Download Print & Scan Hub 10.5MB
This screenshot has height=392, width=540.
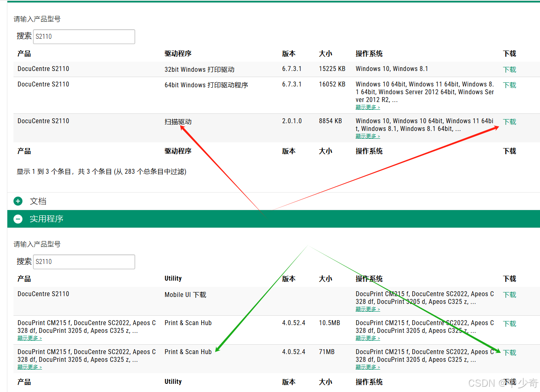(x=509, y=324)
